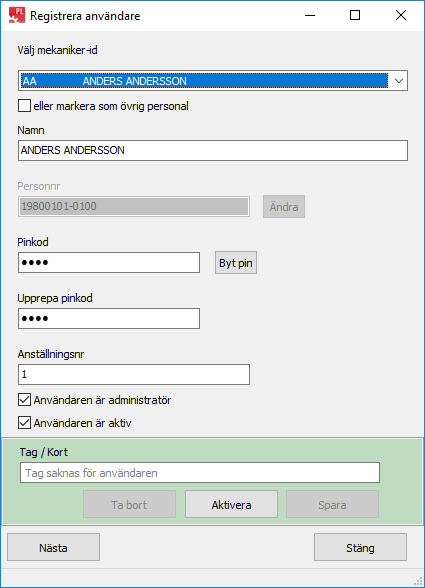425x588 pixels.
Task: Click the Tag / Kort text field
Action: [200, 473]
